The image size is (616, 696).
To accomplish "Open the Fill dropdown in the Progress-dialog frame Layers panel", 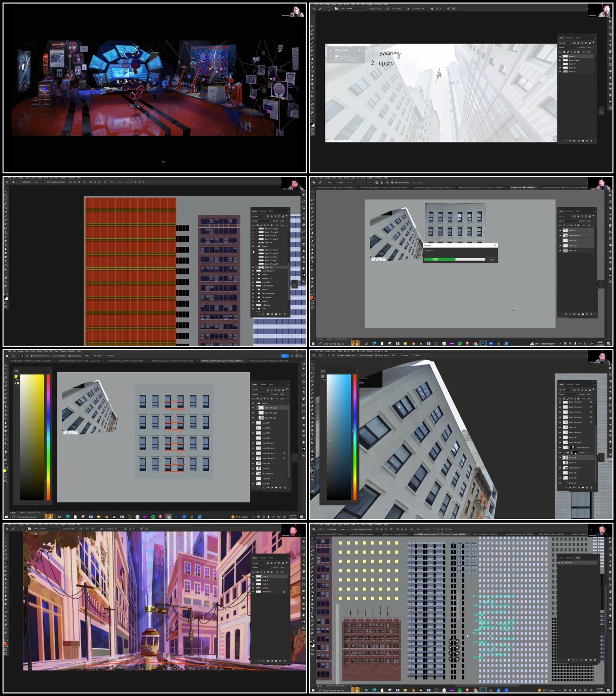I will (x=593, y=226).
